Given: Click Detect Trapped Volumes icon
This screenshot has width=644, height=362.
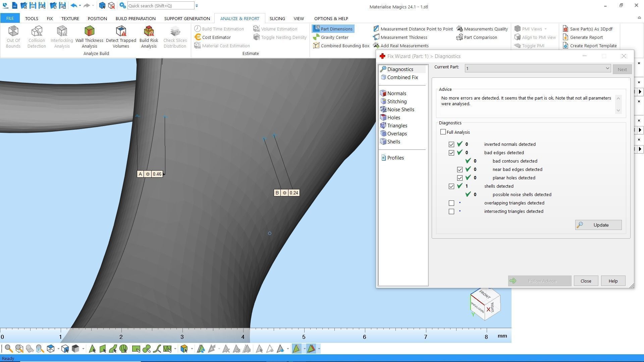Looking at the screenshot, I should [x=121, y=31].
